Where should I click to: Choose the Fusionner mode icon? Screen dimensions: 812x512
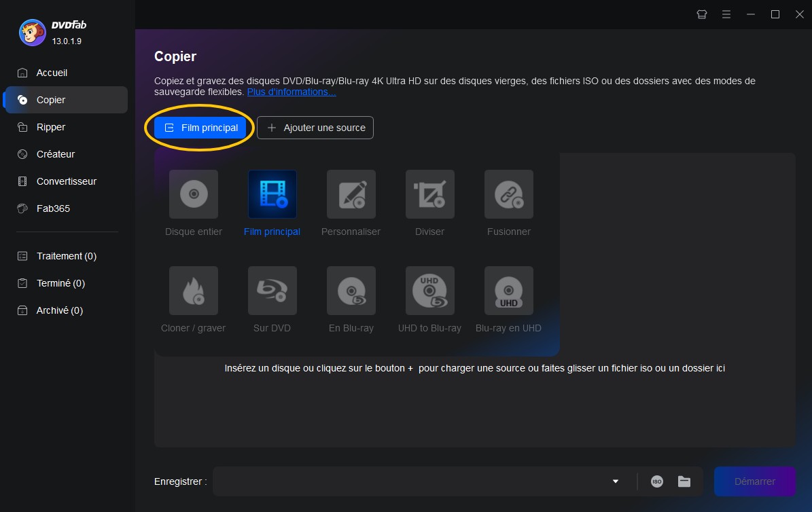508,194
